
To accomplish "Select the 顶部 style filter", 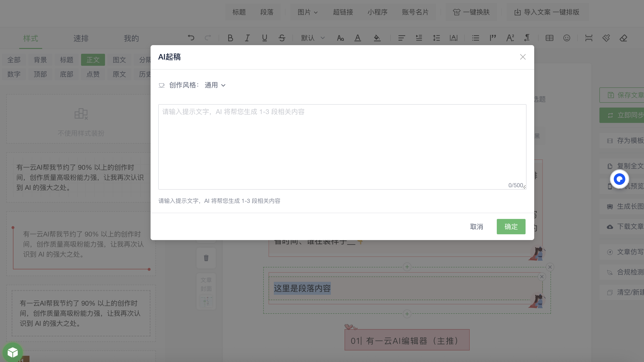I will coord(40,74).
